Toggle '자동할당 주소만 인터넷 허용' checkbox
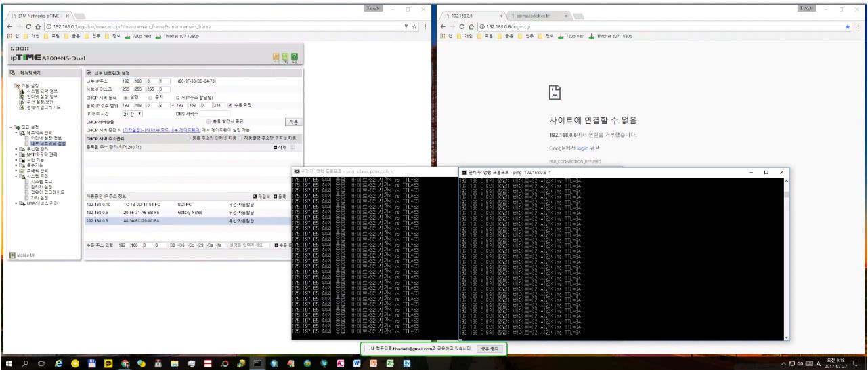The image size is (868, 370). point(239,138)
